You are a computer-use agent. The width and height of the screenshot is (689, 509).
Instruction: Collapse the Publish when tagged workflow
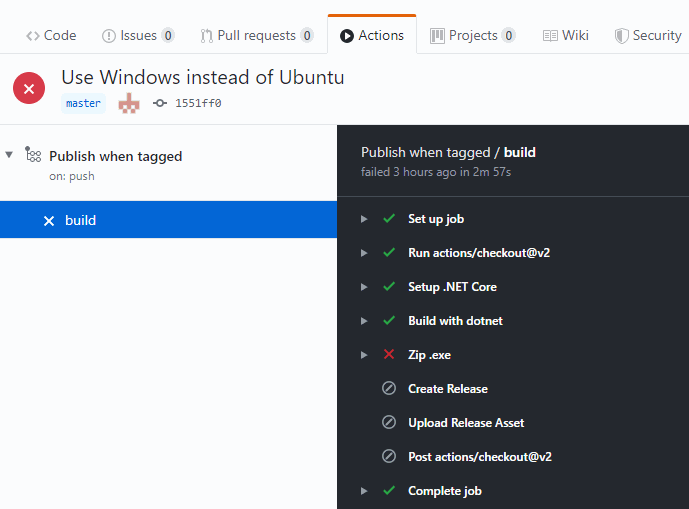9,155
